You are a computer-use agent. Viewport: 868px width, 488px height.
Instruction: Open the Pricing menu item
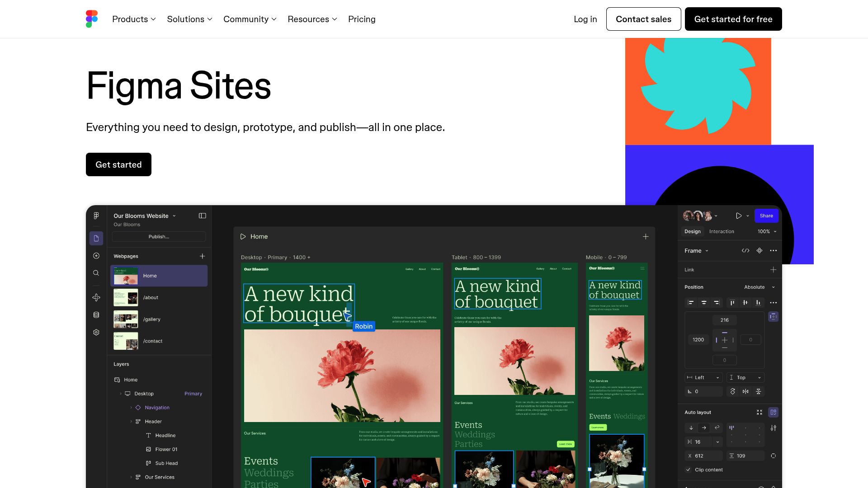coord(362,19)
